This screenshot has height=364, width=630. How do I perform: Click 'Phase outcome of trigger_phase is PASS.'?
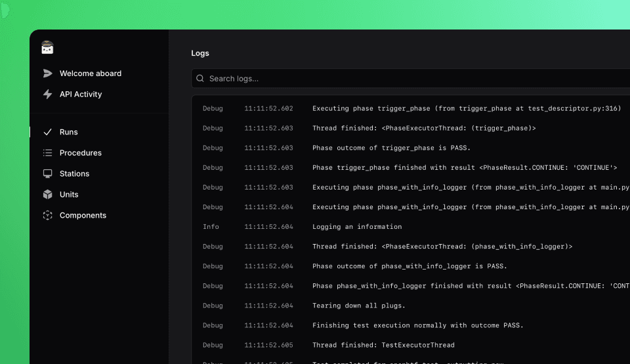point(391,148)
